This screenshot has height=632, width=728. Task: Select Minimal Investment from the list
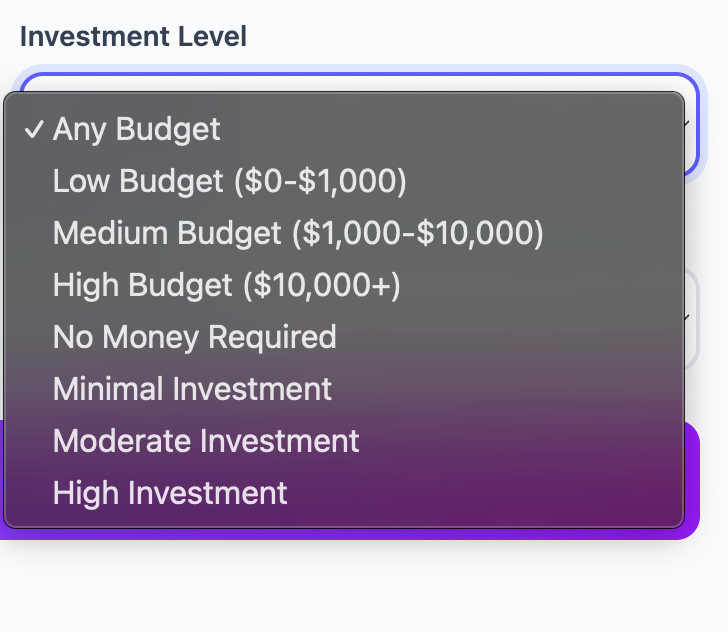192,389
